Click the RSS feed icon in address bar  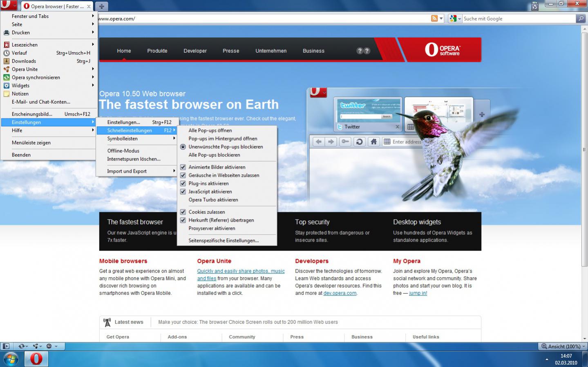[x=434, y=18]
